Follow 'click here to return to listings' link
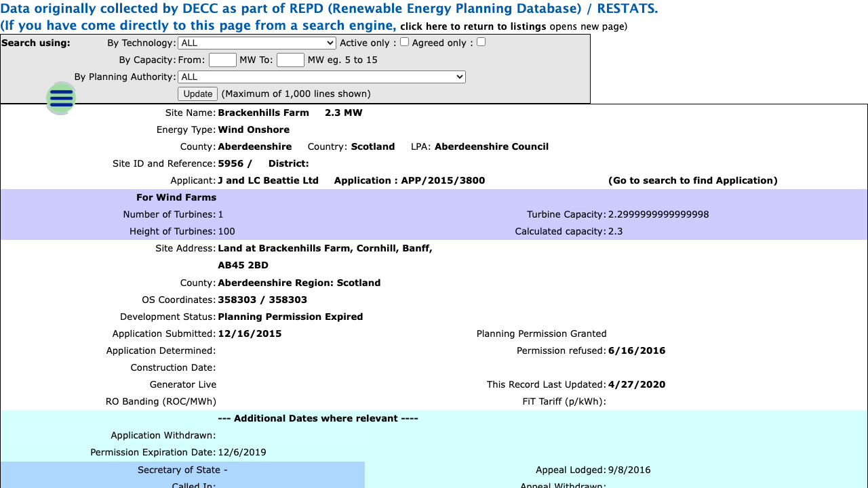 pos(473,26)
